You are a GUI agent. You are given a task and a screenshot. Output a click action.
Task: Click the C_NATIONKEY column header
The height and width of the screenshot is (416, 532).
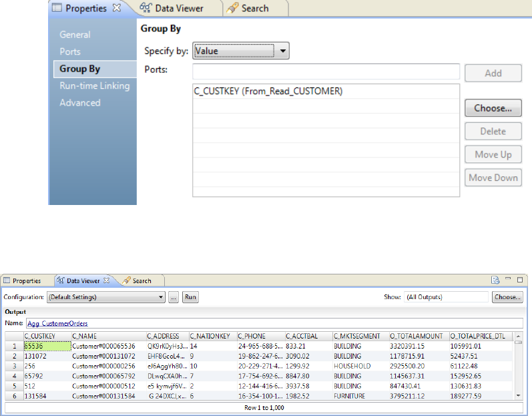(x=213, y=337)
